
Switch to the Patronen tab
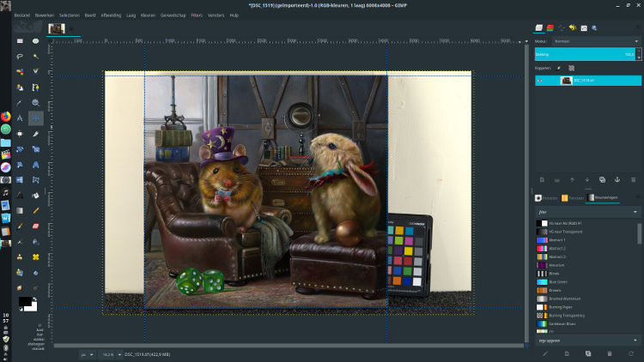[573, 198]
